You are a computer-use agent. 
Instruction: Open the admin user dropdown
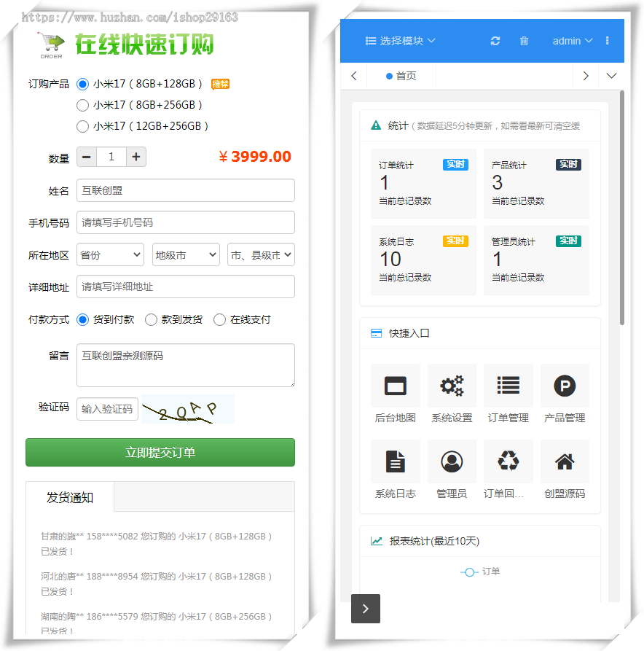(572, 41)
